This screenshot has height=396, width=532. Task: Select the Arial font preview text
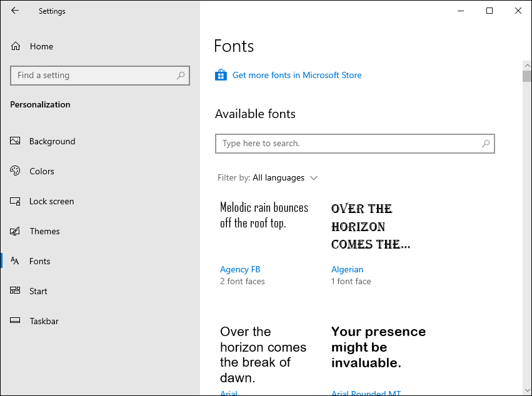click(x=263, y=354)
